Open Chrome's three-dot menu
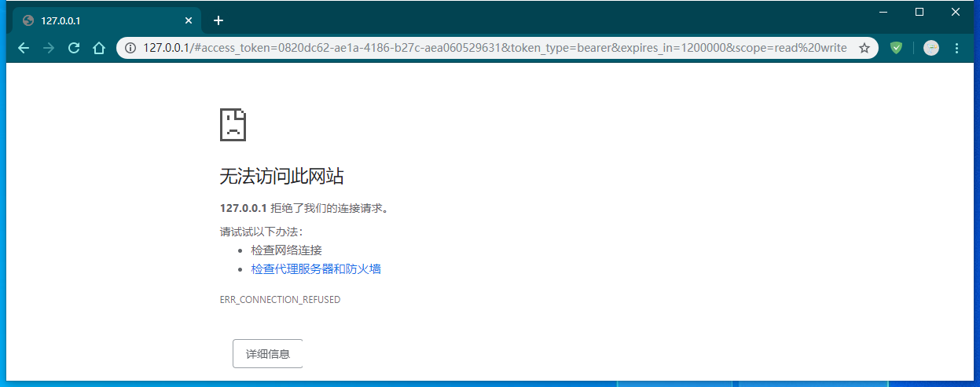This screenshot has height=387, width=980. coord(956,48)
